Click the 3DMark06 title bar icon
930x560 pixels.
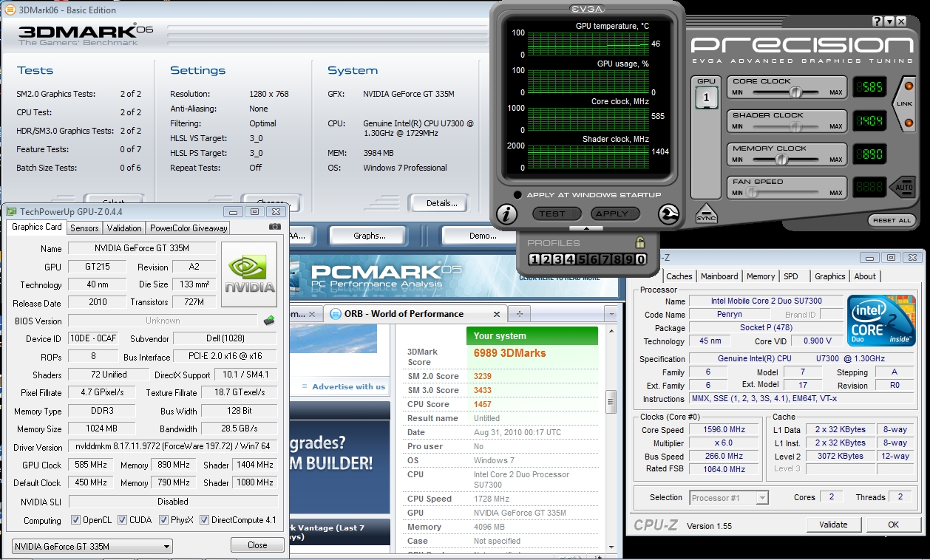9,10
